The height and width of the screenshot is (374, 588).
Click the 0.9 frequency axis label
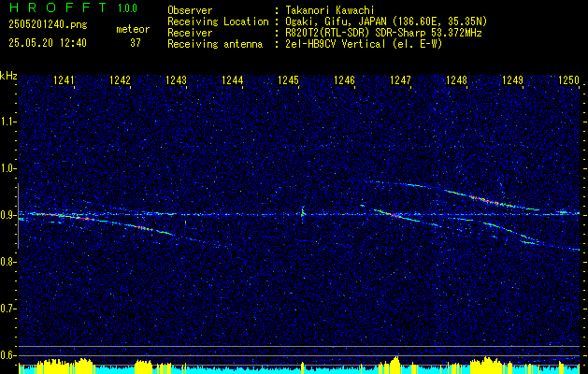point(8,215)
